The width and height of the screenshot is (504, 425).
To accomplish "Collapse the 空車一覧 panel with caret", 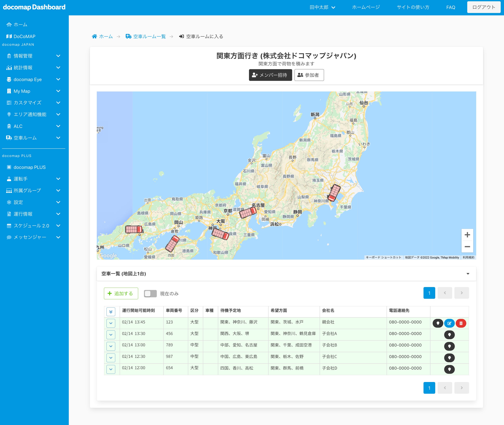I will pos(468,274).
